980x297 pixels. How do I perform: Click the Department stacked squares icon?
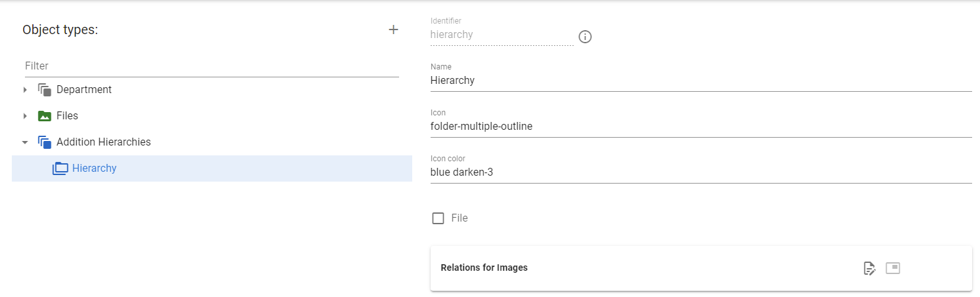tap(45, 90)
